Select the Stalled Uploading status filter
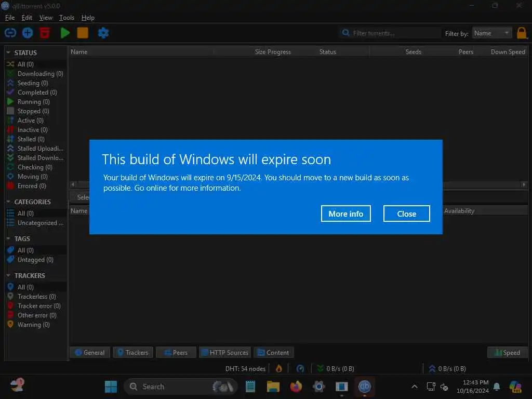This screenshot has width=532, height=399. pyautogui.click(x=35, y=148)
